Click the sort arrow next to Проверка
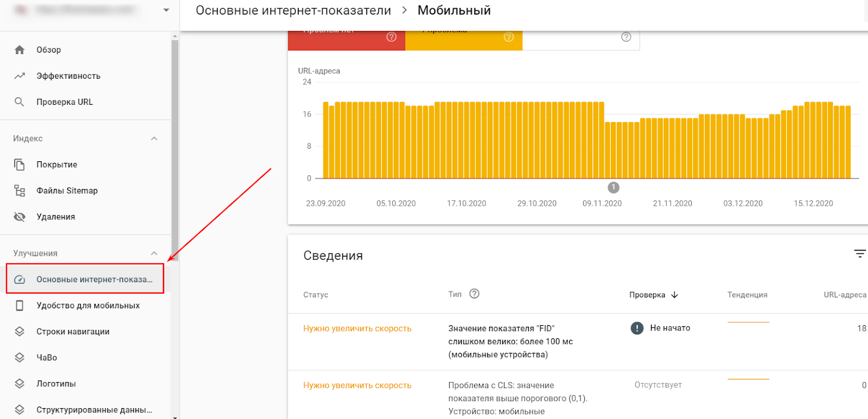 click(x=674, y=295)
